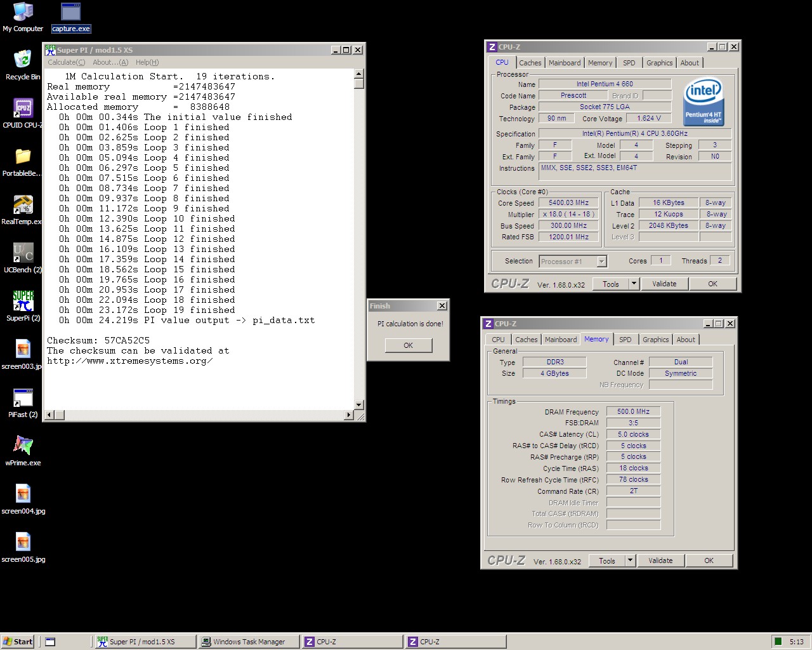Click Super PI horizontal scrollbar right arrow
This screenshot has width=812, height=650.
click(348, 415)
